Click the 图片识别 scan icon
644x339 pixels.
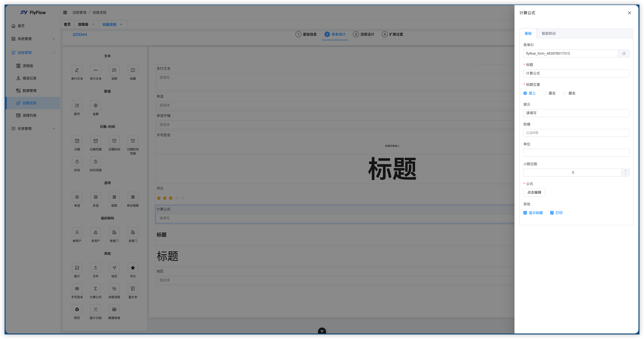96,309
